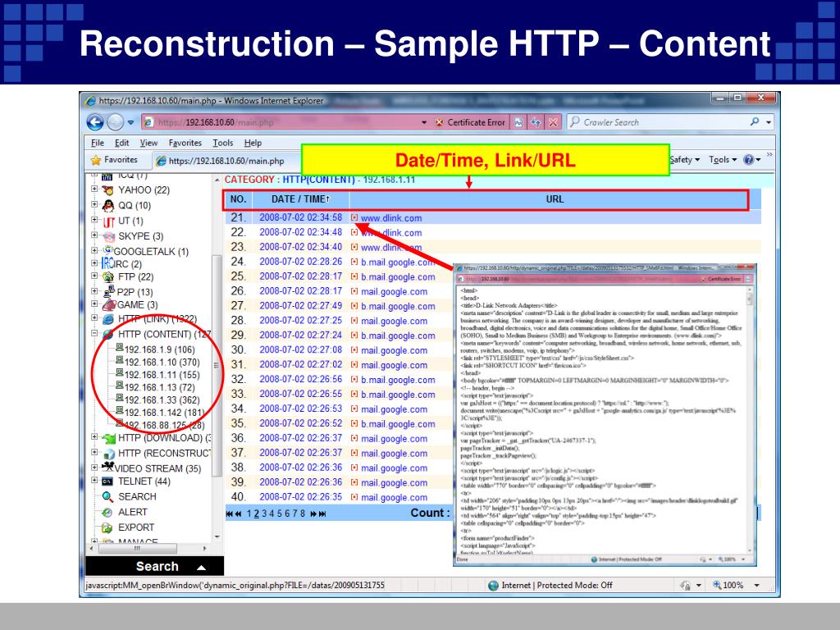This screenshot has height=630, width=840.
Task: Toggle the black Search panel bar
Action: click(x=154, y=566)
